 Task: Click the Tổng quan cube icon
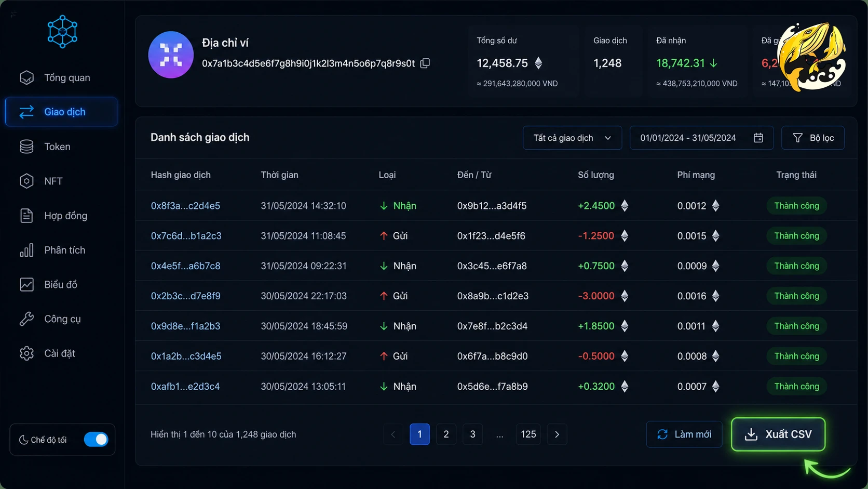tap(26, 77)
